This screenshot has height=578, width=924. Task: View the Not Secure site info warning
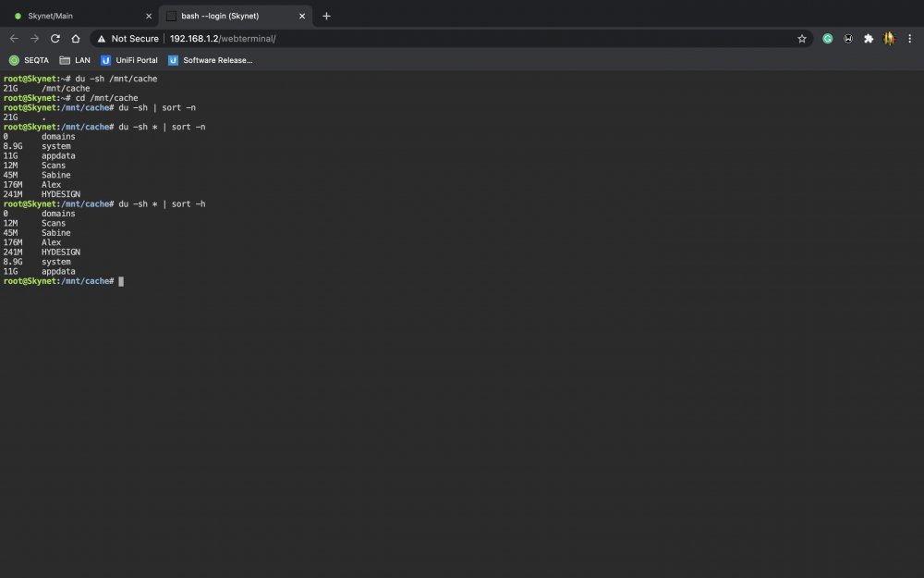point(128,38)
